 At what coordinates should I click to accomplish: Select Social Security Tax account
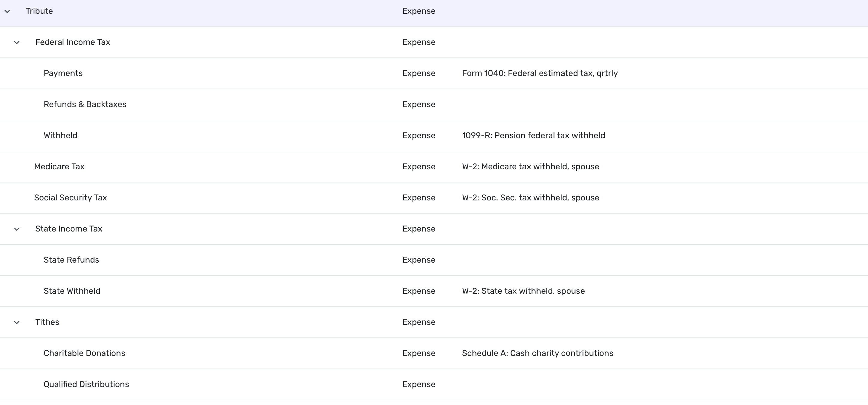(x=71, y=198)
